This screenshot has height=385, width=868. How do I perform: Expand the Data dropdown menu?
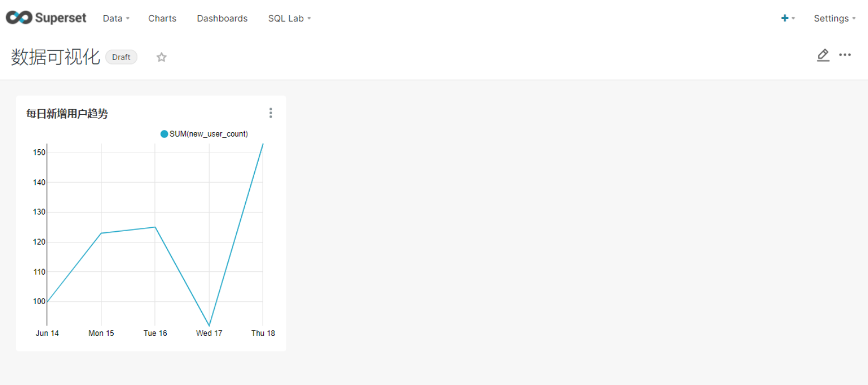116,18
